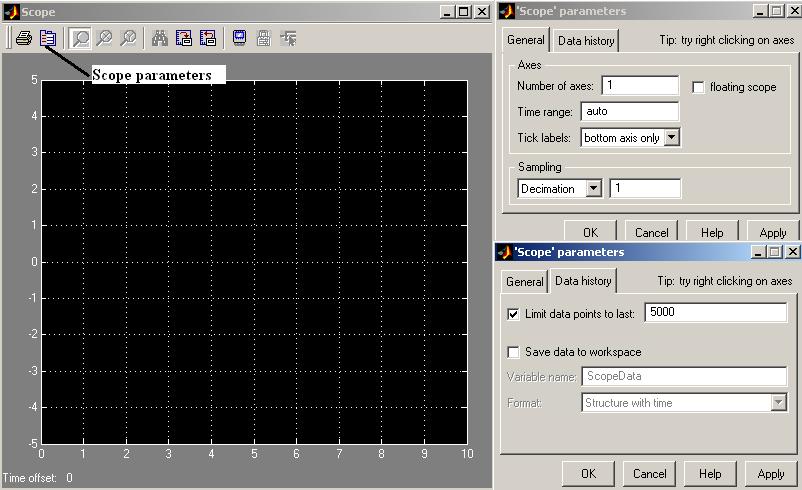Click MATLAB logo in Scope title bar
The height and width of the screenshot is (490, 802).
(x=11, y=12)
